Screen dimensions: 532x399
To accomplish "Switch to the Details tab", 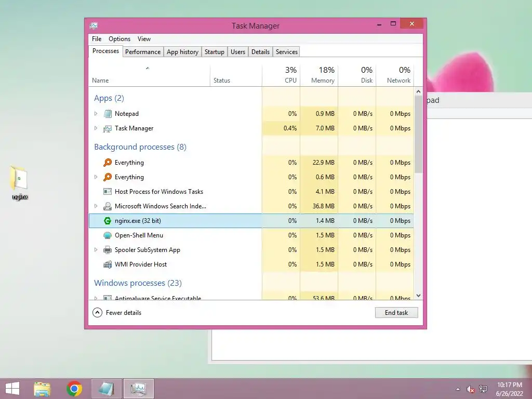I will coord(261,52).
